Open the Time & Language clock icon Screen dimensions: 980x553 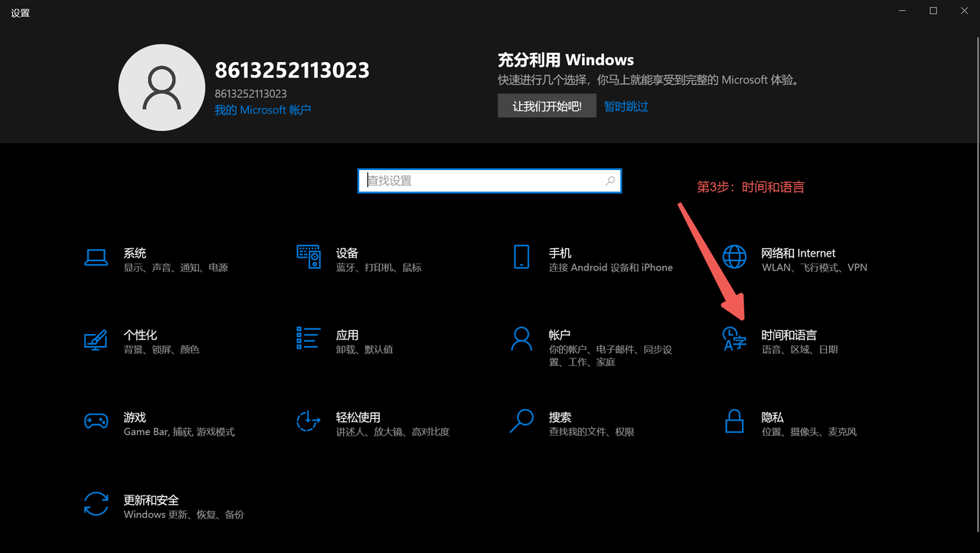tap(734, 339)
